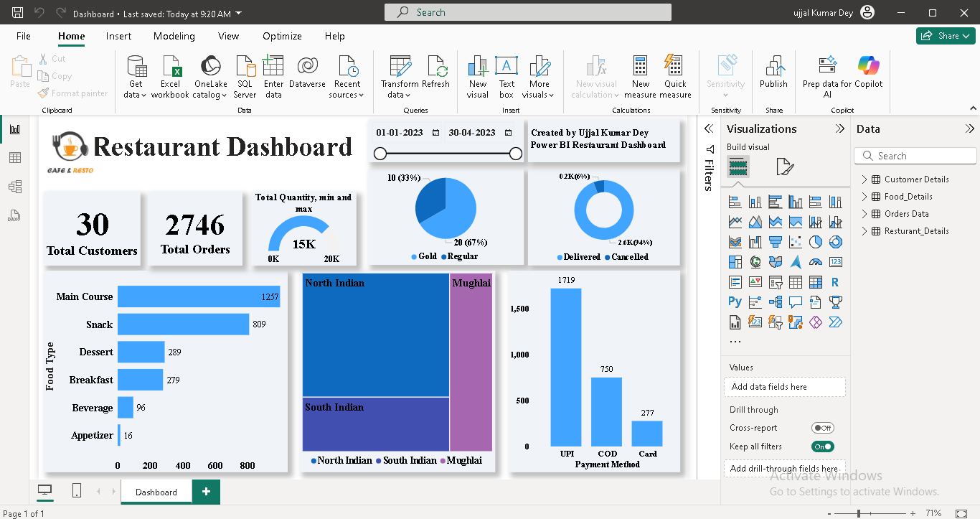Viewport: 980px width, 519px height.
Task: Collapse the Visualizations pane
Action: [x=839, y=129]
